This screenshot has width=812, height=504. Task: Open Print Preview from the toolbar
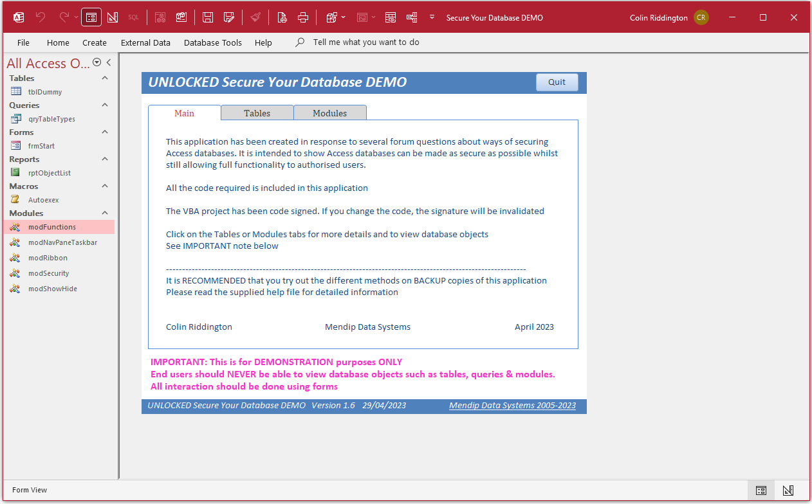282,17
